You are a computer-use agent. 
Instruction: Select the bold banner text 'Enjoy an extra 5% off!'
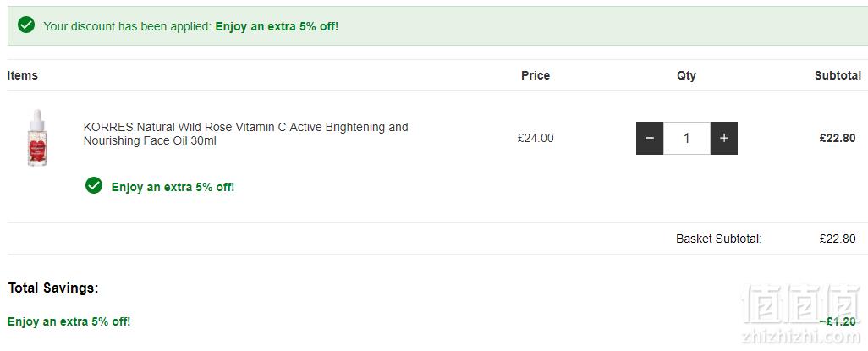(277, 26)
